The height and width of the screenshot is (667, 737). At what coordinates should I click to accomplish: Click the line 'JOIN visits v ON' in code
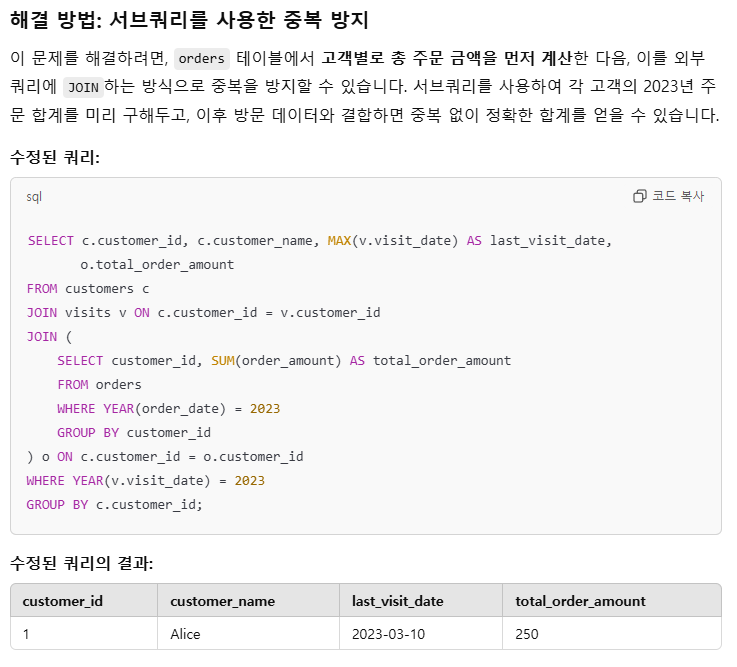[88, 313]
